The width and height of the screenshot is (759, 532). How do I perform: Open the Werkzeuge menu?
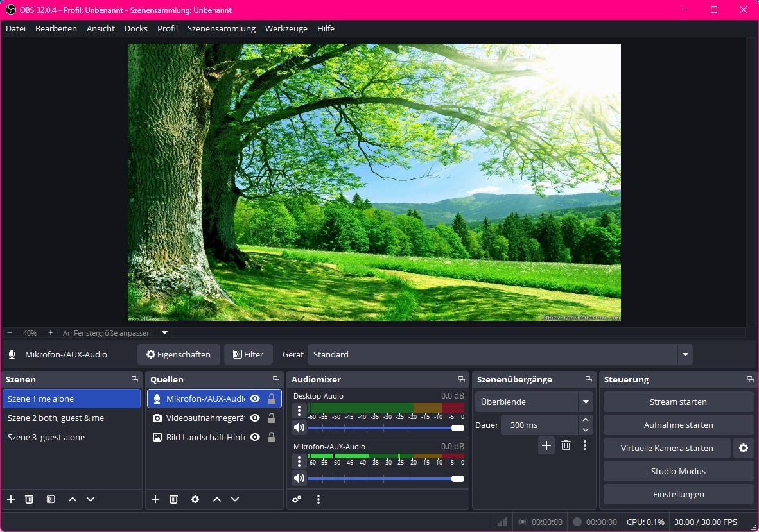(286, 28)
